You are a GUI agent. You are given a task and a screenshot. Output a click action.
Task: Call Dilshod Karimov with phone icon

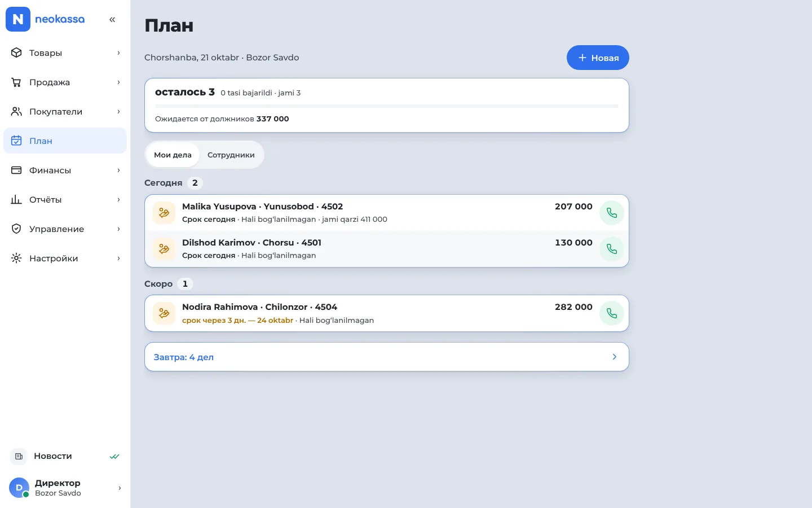(612, 249)
